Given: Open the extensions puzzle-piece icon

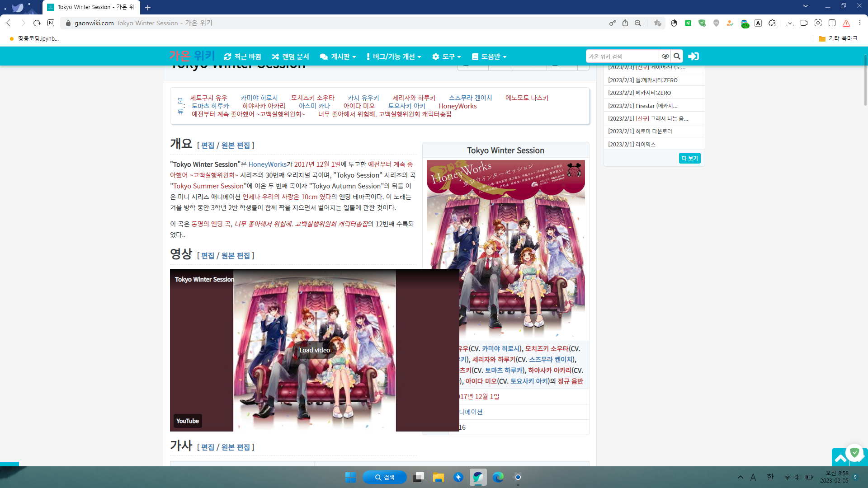Looking at the screenshot, I should [772, 23].
